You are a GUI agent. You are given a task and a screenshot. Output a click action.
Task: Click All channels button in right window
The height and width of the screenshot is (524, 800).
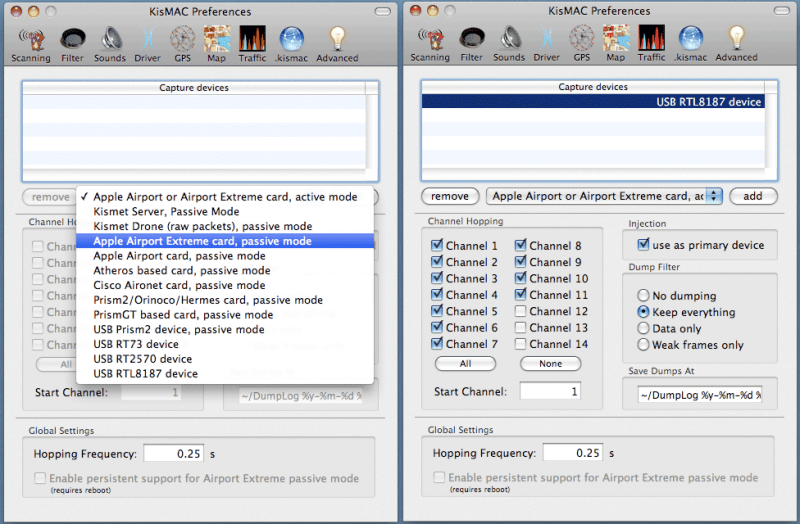click(x=465, y=364)
